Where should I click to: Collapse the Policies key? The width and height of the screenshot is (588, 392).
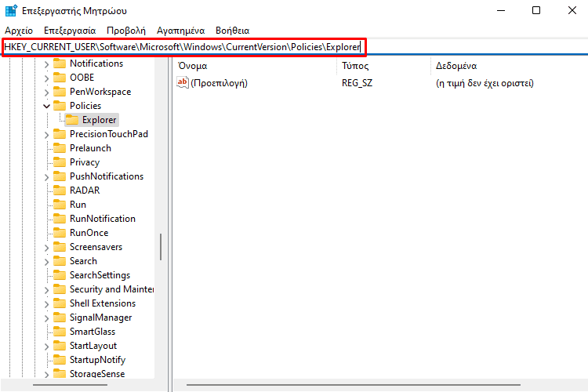click(x=46, y=106)
